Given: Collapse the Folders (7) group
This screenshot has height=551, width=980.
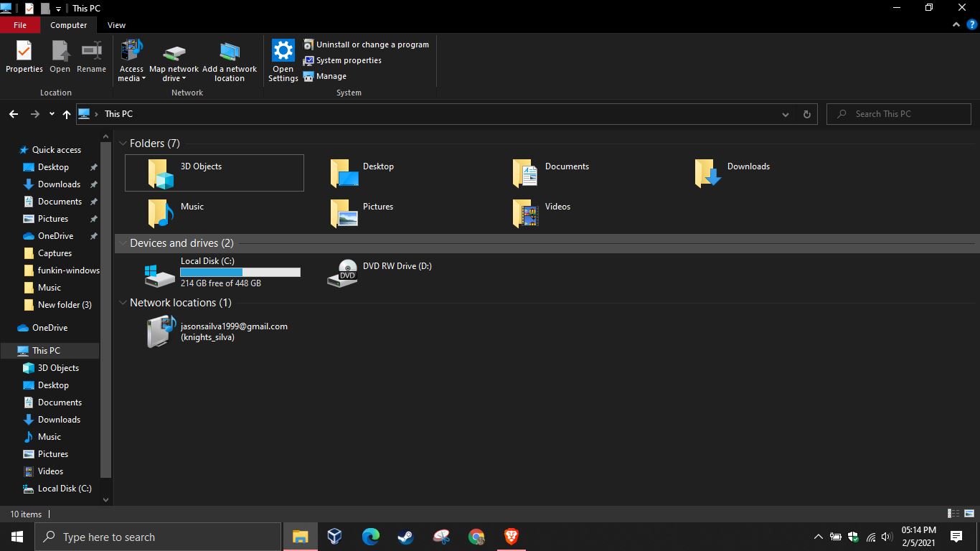Looking at the screenshot, I should [x=123, y=143].
